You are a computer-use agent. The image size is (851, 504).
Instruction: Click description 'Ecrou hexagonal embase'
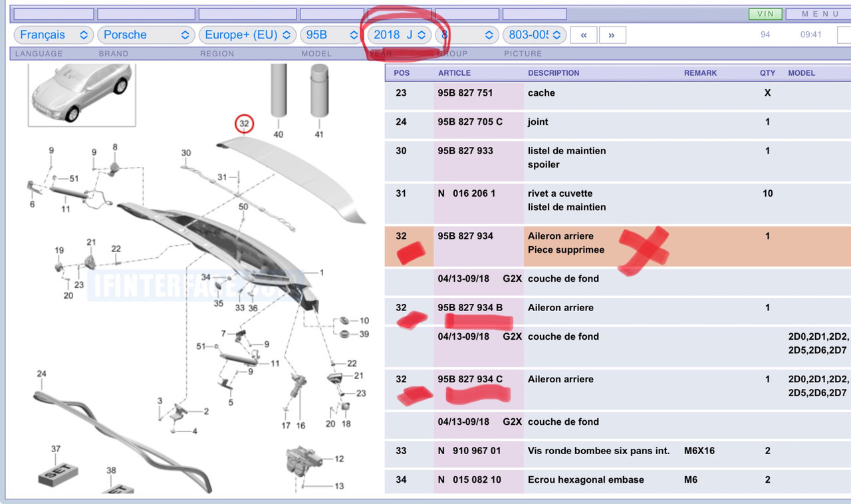click(586, 479)
